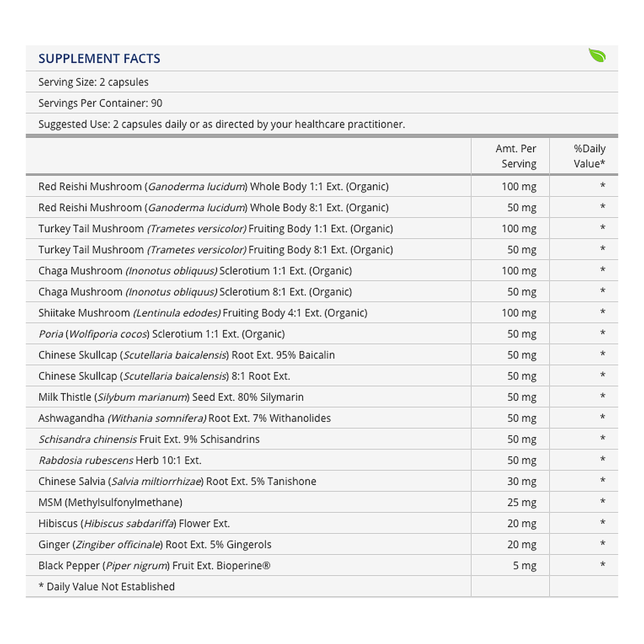Select Turkey Tail Mushroom 8:1 Ext. row
Screen dimensions: 644x644
point(322,250)
